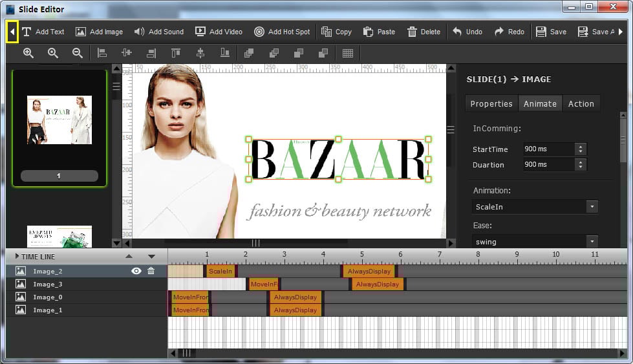Align objects to horizontal center
This screenshot has width=633, height=364.
pyautogui.click(x=127, y=53)
